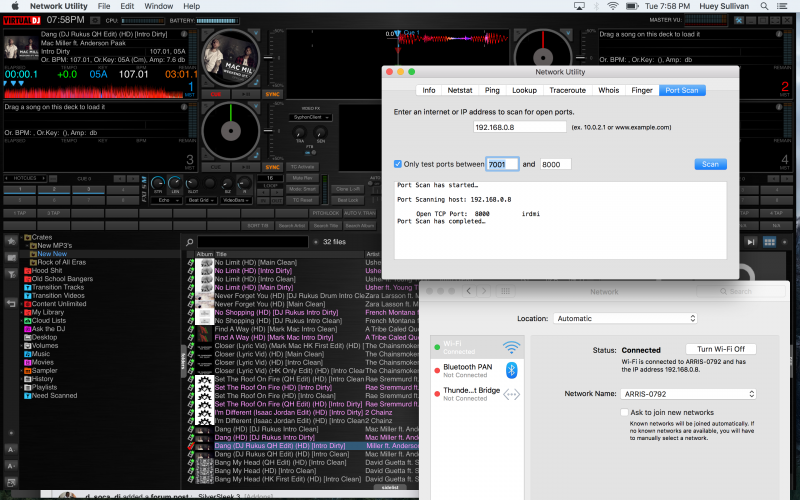Click the TC Activate button

coord(302,167)
